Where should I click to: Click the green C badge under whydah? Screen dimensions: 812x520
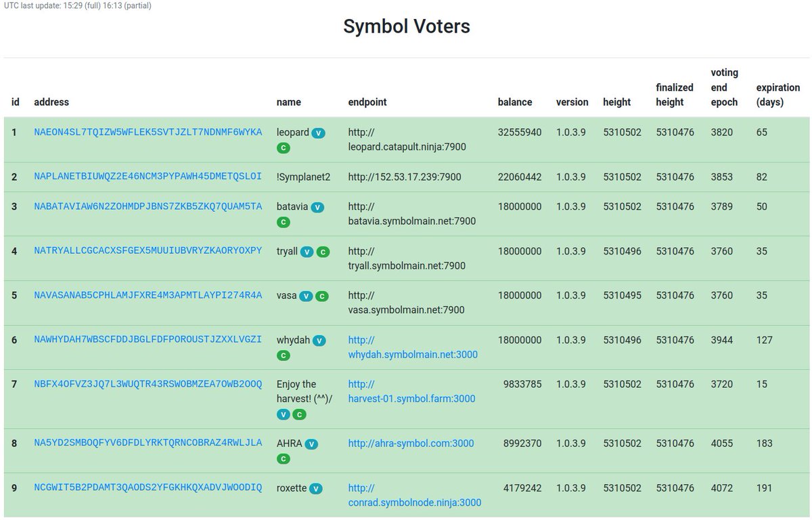(284, 355)
